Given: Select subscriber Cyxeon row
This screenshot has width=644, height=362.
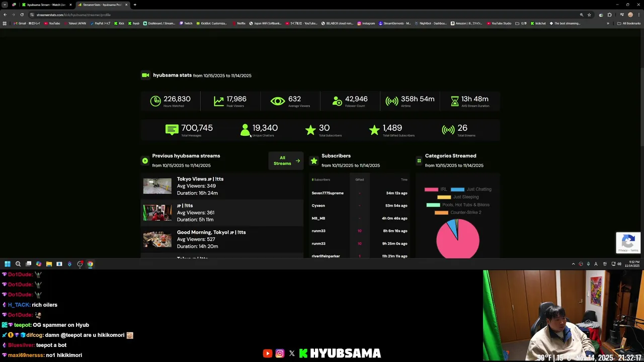Looking at the screenshot, I should (359, 206).
